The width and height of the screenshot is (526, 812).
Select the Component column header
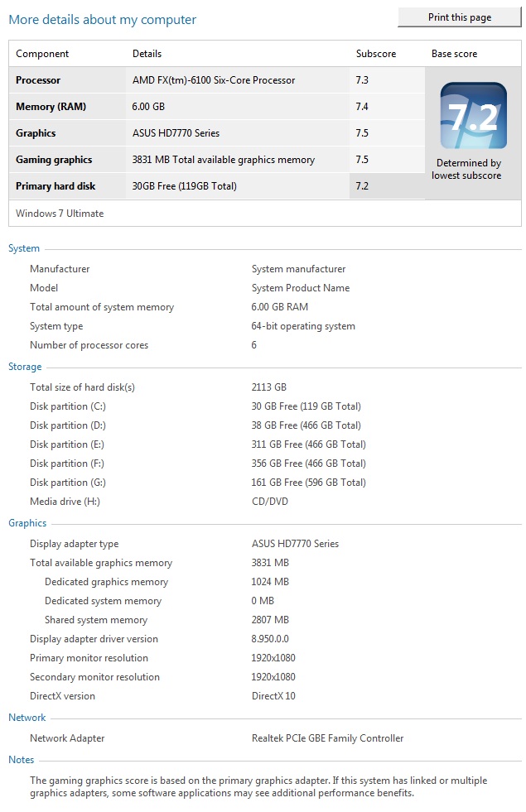tap(42, 54)
